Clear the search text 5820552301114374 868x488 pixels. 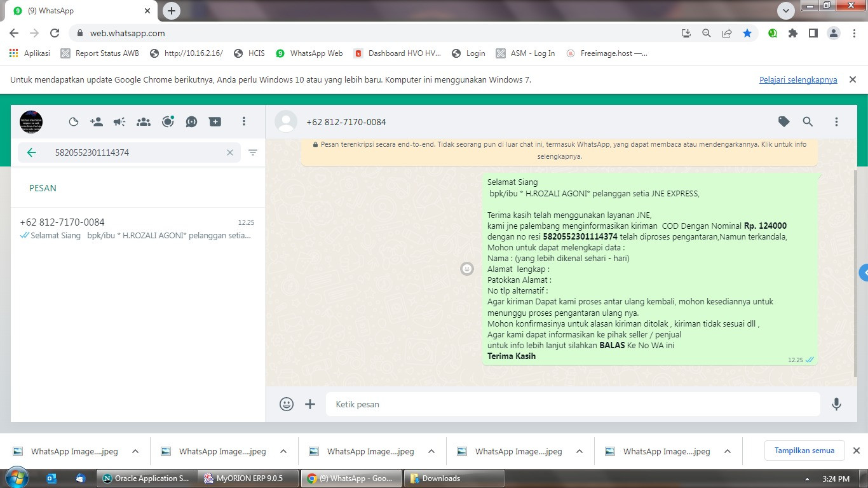click(x=230, y=152)
